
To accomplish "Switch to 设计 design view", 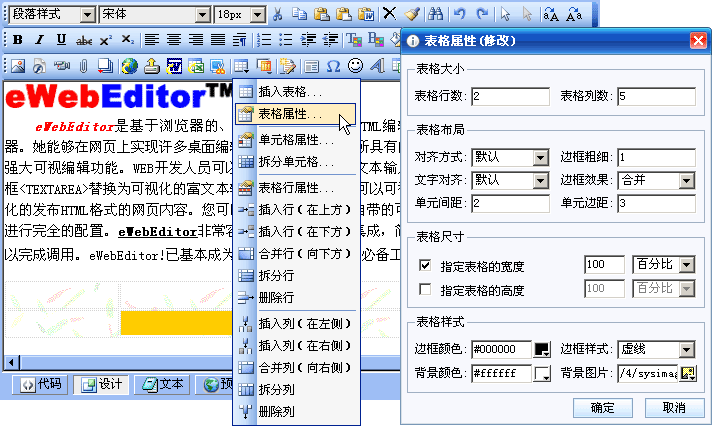I will (x=101, y=385).
